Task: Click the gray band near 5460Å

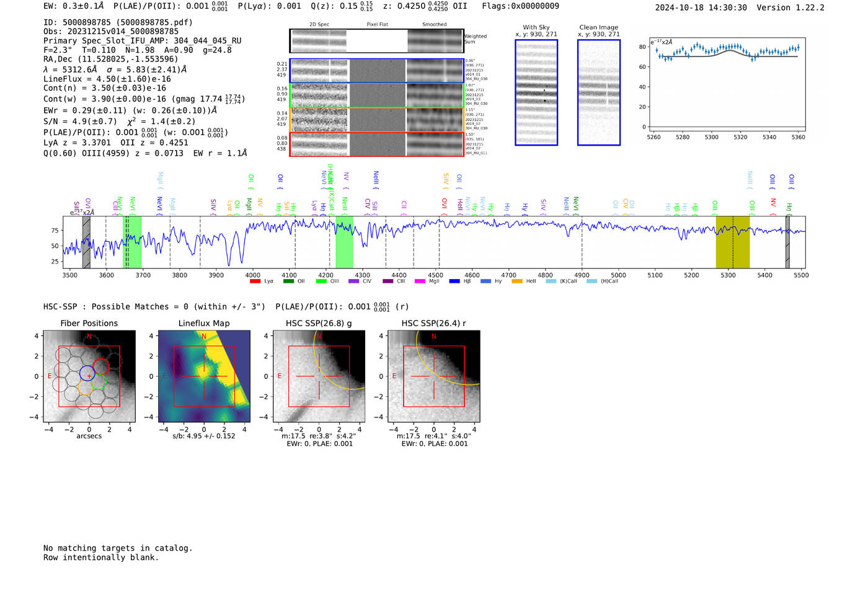Action: click(x=787, y=242)
